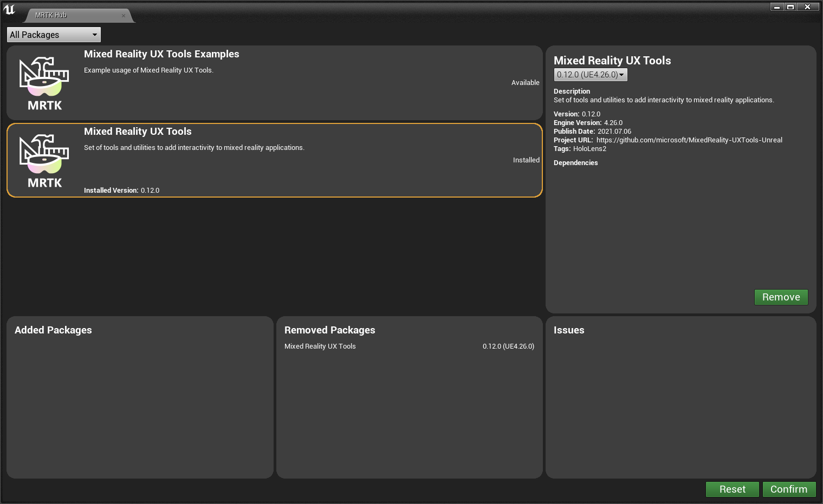Click the Unreal Engine logo icon
Screen dimensions: 823x504
(x=9, y=9)
